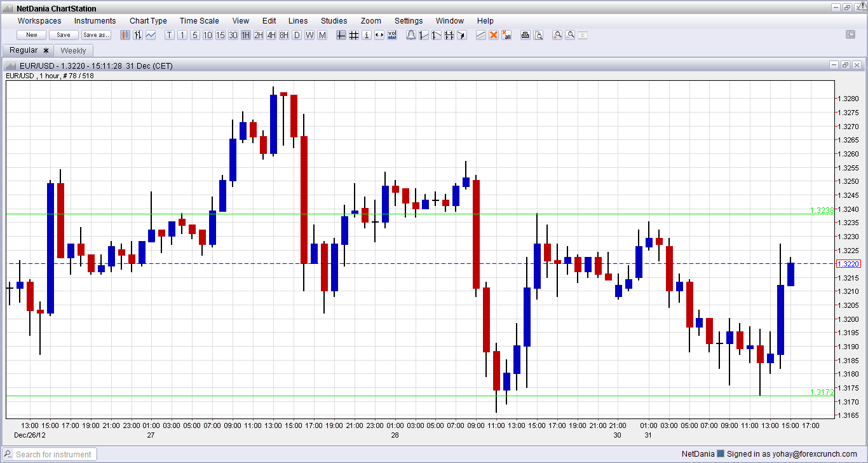Click the orange X delete icon
868x463 pixels.
(493, 35)
